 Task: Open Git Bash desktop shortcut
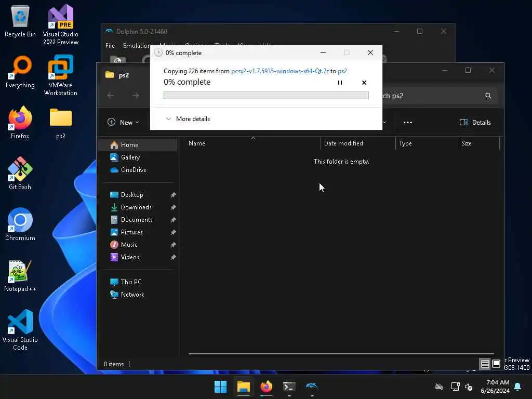tap(20, 174)
